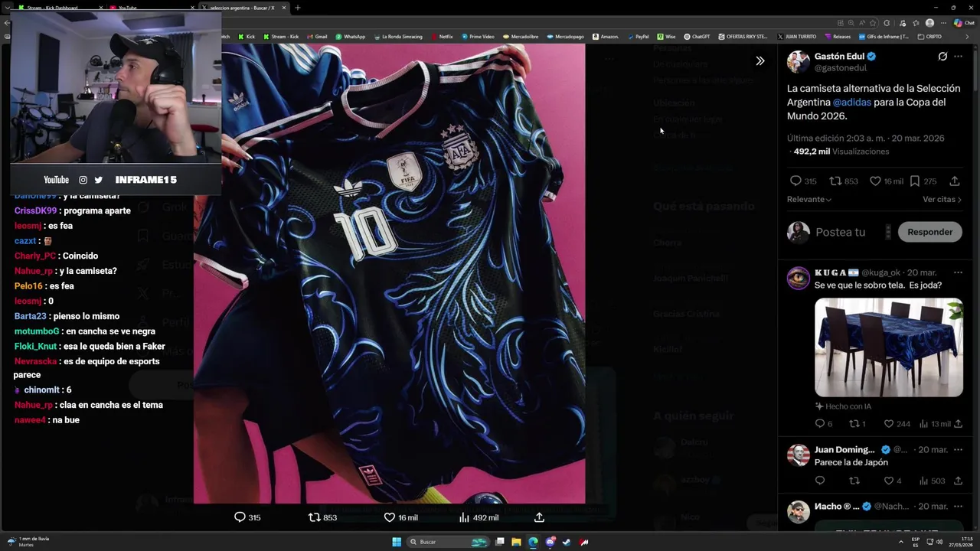
Task: Share KUGA's reply via its share icon
Action: (958, 423)
